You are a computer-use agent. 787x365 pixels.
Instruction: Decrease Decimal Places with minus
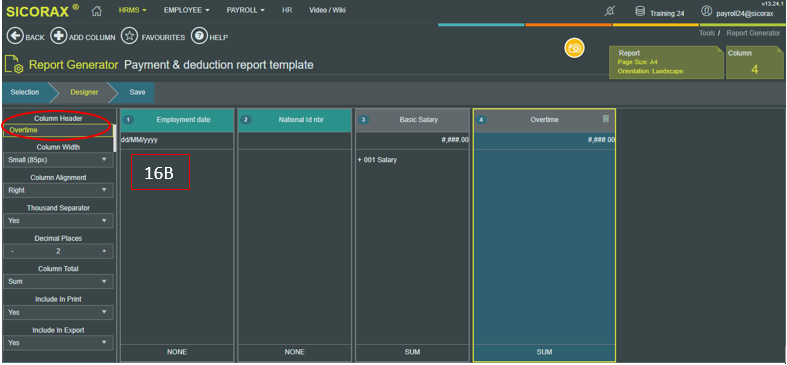[12, 251]
